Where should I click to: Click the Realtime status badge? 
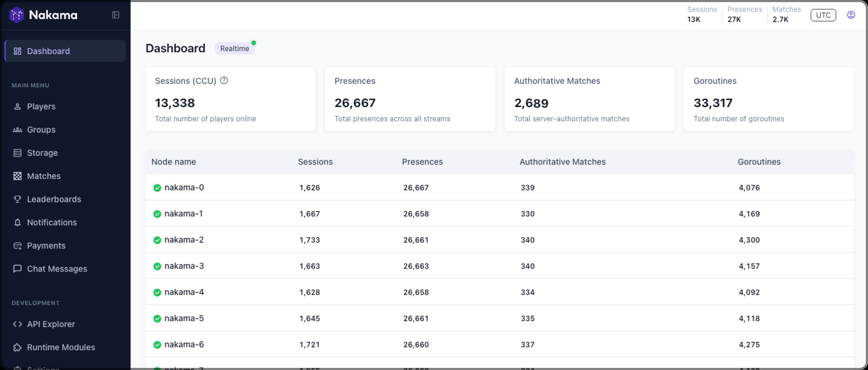tap(235, 49)
